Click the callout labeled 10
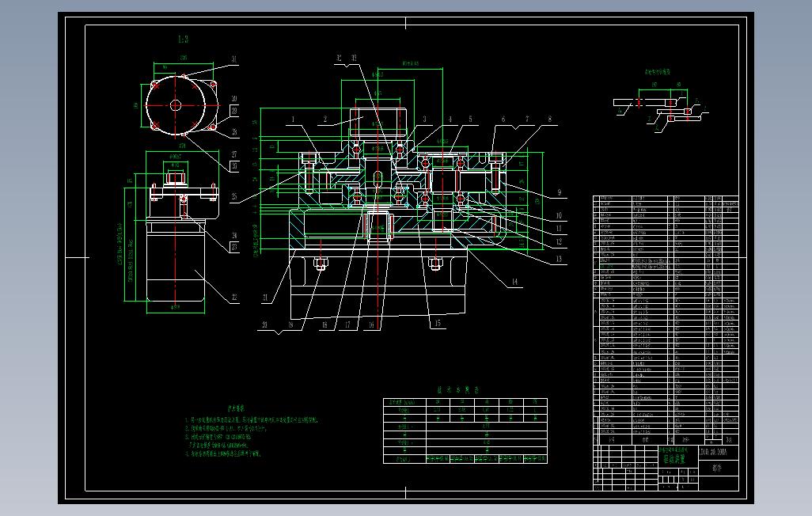Viewport: 812px width, 516px height. point(560,215)
